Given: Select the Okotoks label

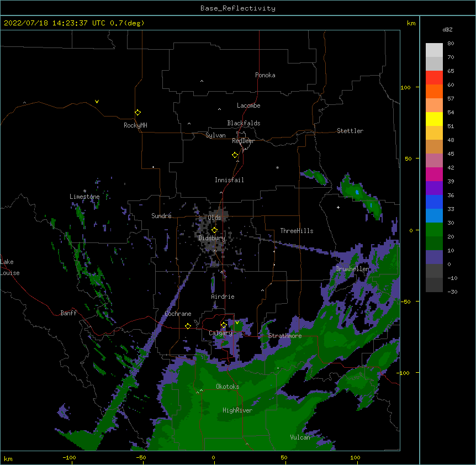Looking at the screenshot, I should 228,387.
